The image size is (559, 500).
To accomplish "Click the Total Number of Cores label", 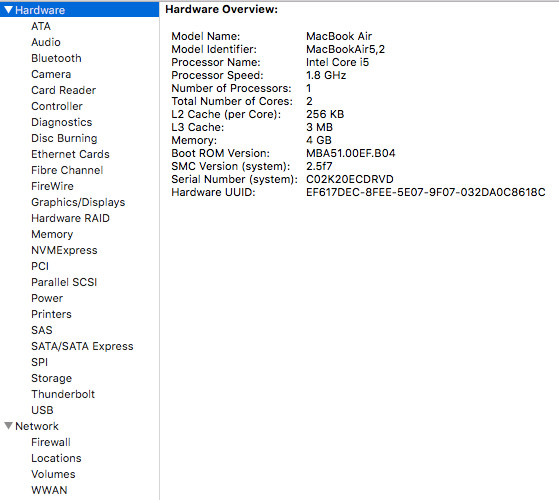I will 232,101.
